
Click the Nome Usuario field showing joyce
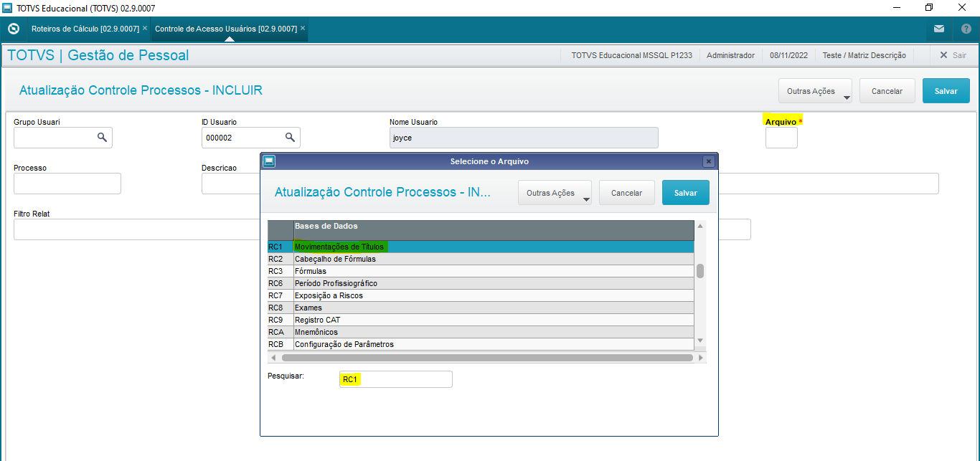point(524,137)
